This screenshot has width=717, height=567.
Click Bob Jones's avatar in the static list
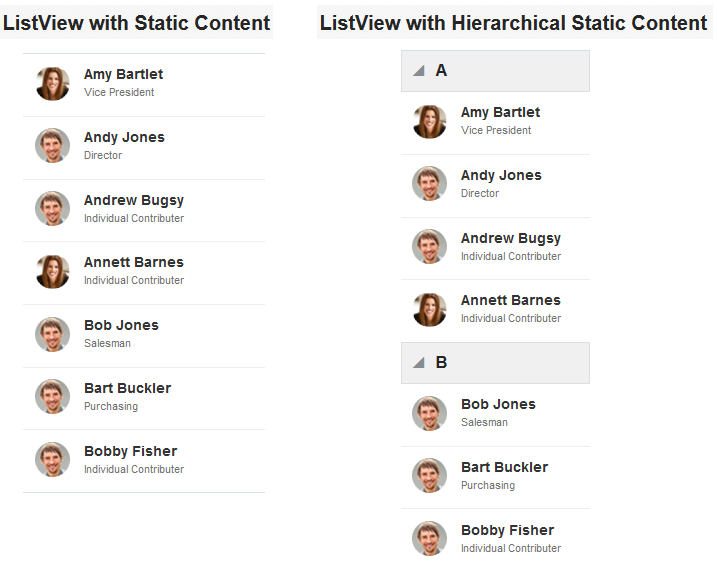pyautogui.click(x=53, y=334)
